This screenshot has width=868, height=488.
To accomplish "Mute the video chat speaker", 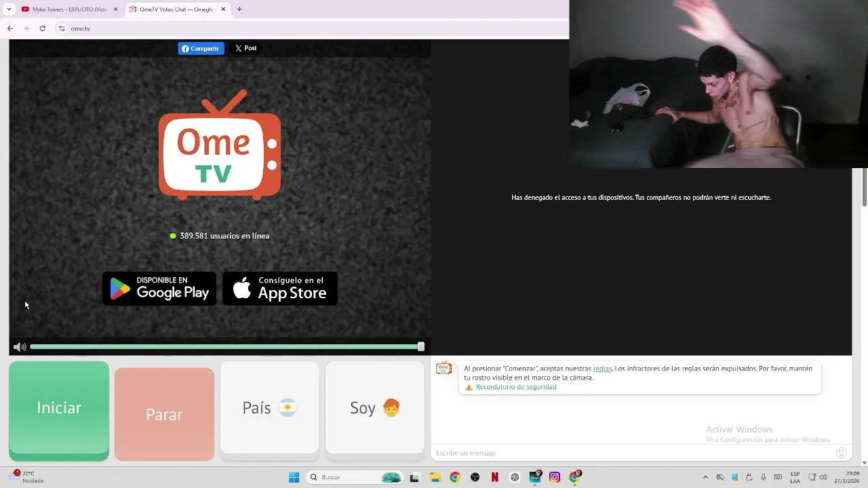I will pos(20,347).
